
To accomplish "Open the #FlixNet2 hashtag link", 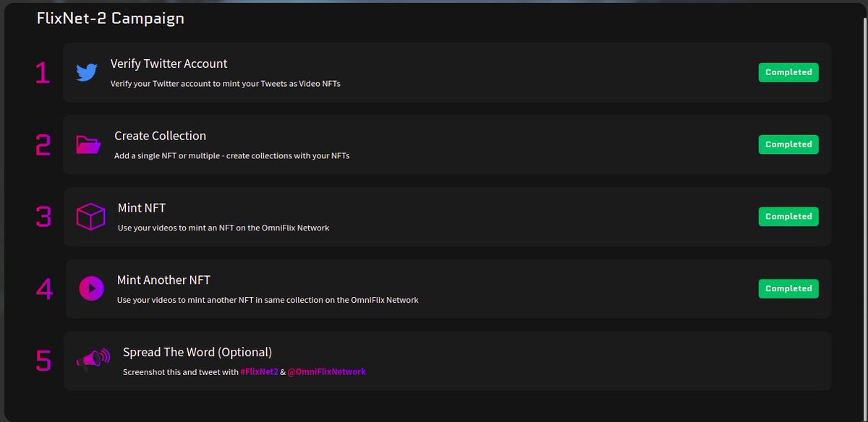I will (259, 371).
